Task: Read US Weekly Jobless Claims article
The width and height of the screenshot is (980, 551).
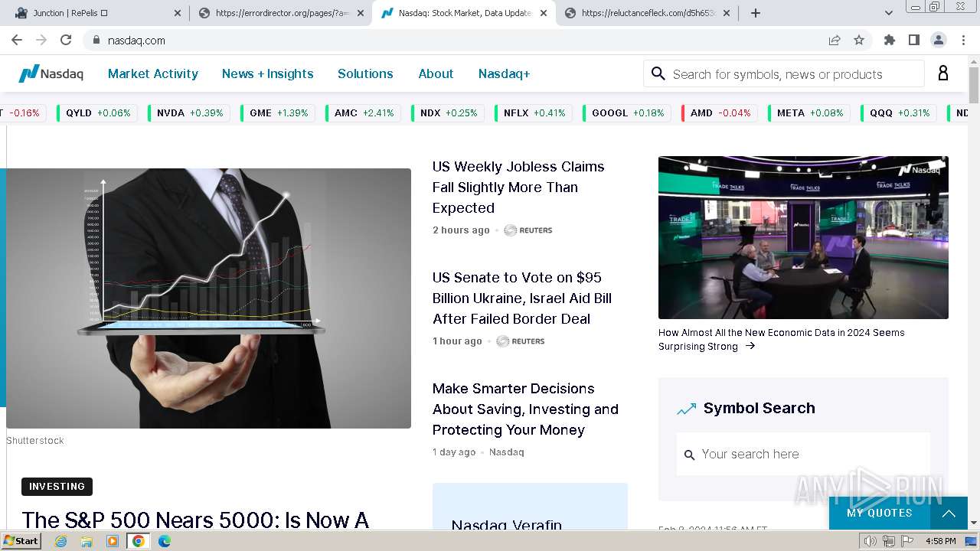Action: [518, 187]
